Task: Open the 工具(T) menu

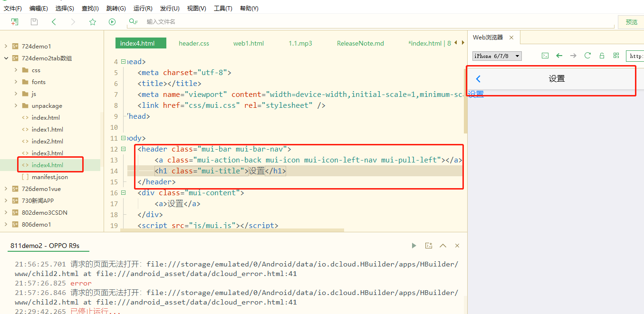Action: [223, 9]
